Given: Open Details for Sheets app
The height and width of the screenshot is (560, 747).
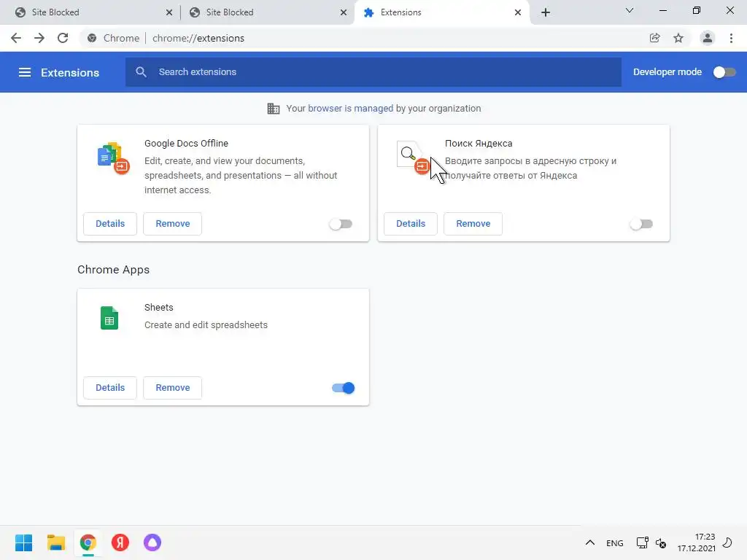Looking at the screenshot, I should point(110,388).
